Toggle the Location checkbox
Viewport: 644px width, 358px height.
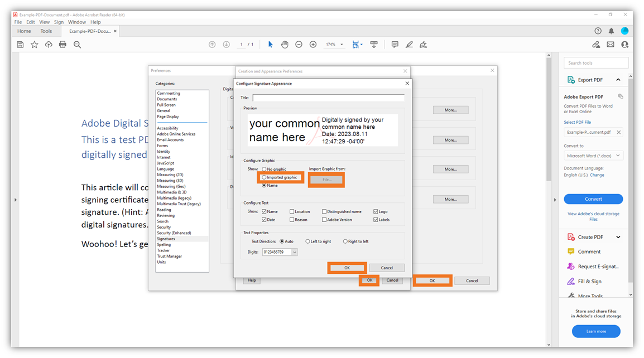pos(292,211)
